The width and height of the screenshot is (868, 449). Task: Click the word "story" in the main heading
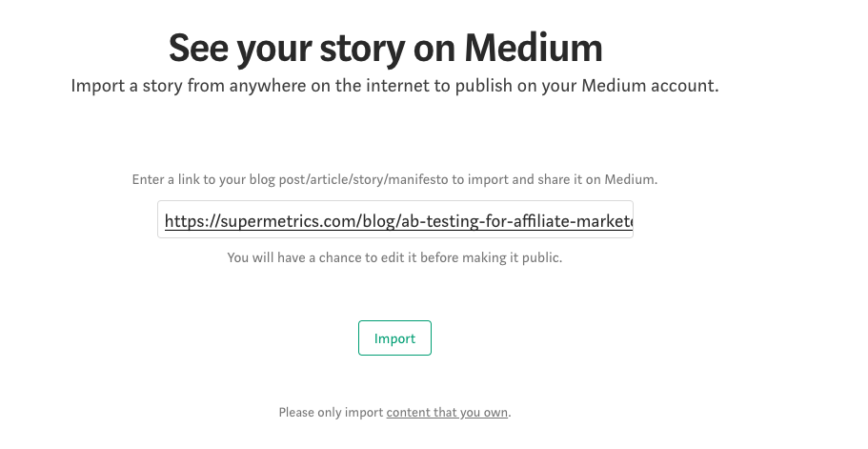[362, 50]
